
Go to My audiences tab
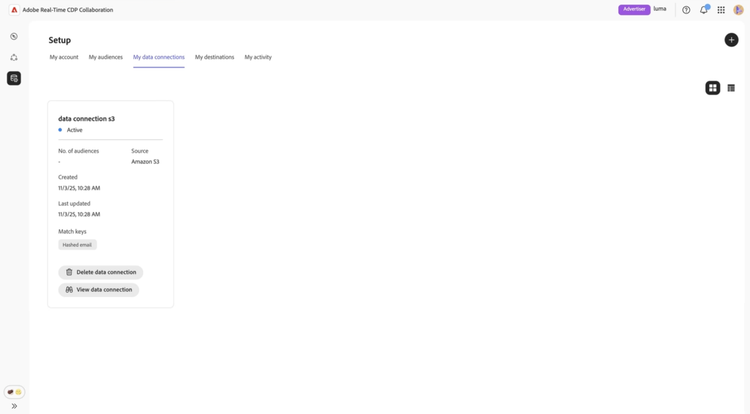pyautogui.click(x=106, y=57)
